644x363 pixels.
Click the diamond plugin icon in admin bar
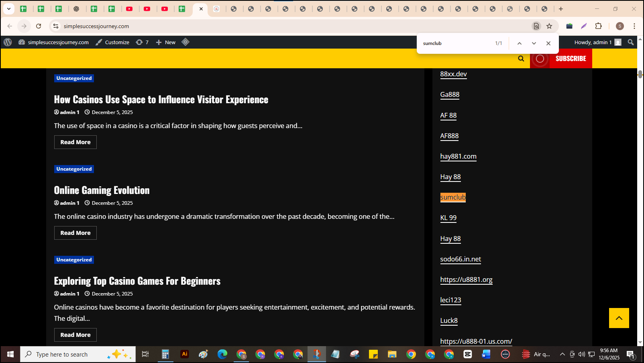point(185,42)
